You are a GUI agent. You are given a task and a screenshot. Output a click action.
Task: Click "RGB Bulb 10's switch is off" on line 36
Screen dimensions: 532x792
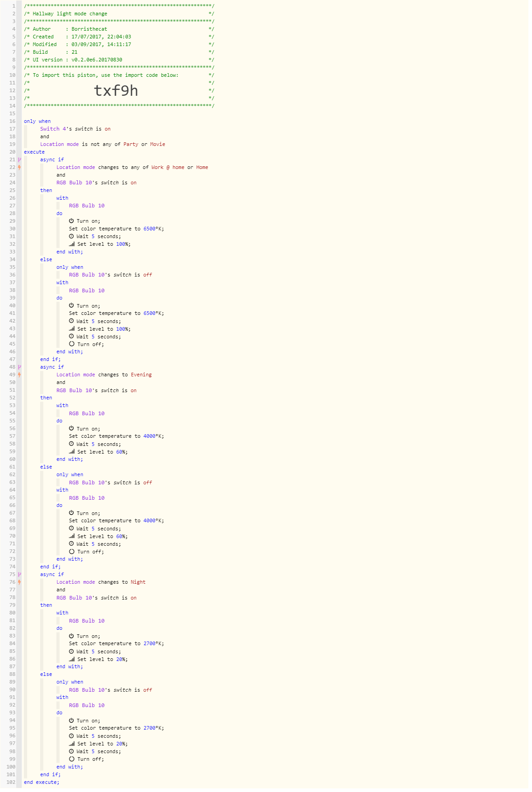pyautogui.click(x=111, y=275)
